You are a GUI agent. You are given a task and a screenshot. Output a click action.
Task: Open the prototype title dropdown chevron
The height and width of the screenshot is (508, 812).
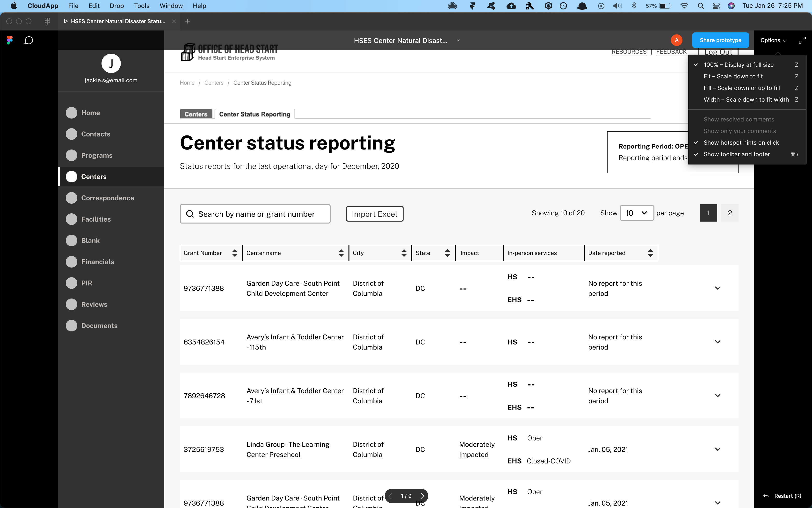(x=458, y=40)
